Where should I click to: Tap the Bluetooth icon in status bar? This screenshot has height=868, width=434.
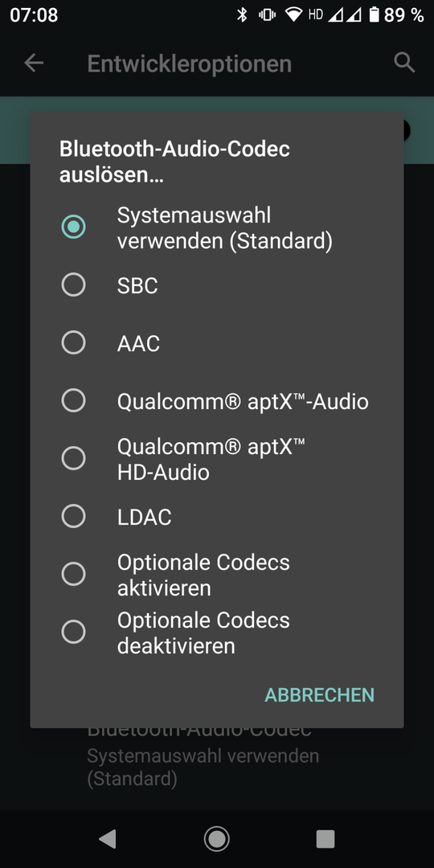pyautogui.click(x=242, y=15)
